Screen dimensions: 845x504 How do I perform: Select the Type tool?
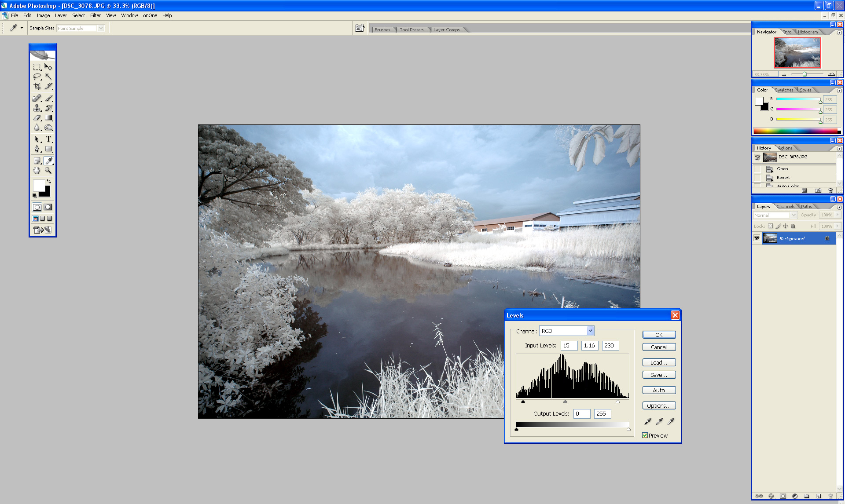pyautogui.click(x=48, y=139)
